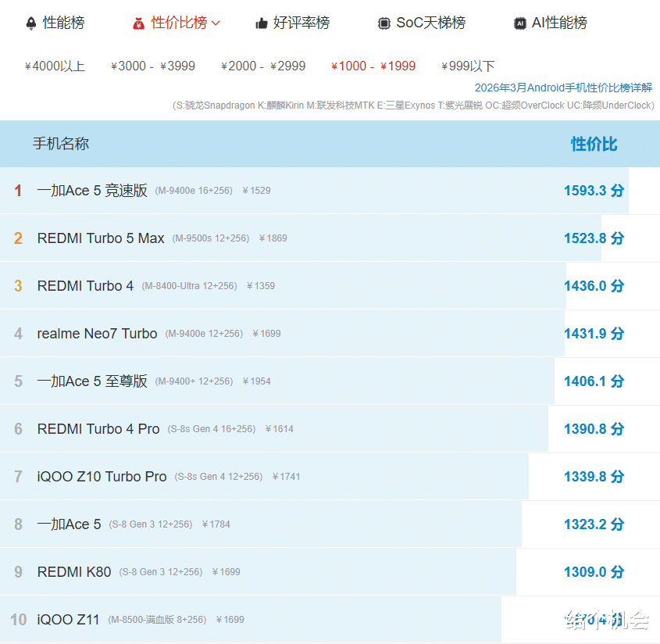The width and height of the screenshot is (660, 644).
Task: Click the 1323.2 分 score
Action: [594, 524]
